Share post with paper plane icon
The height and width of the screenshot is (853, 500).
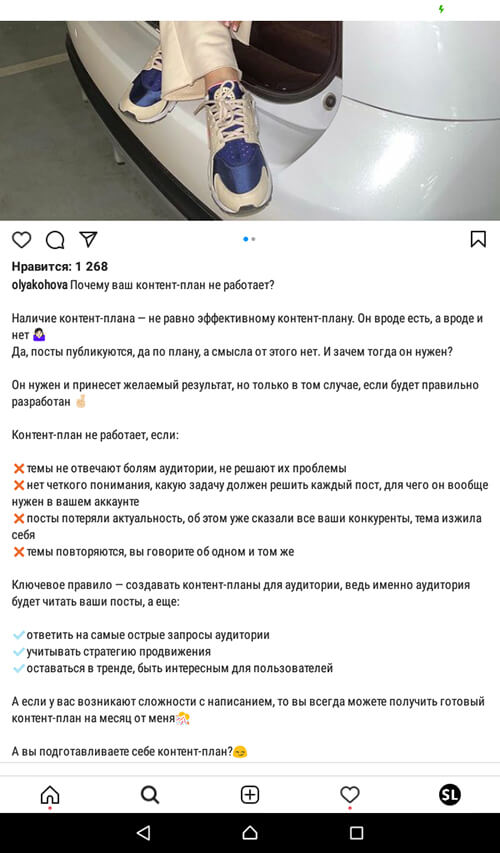point(88,239)
